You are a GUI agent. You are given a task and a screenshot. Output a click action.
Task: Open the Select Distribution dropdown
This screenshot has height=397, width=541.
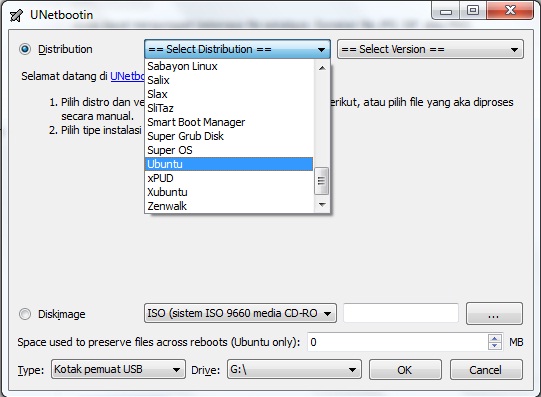pos(237,49)
